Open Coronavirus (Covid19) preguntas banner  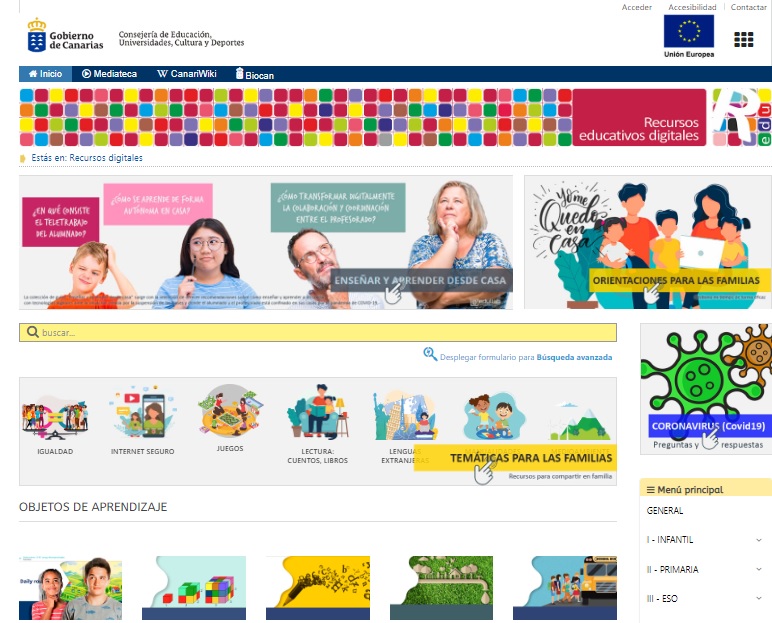[x=706, y=388]
